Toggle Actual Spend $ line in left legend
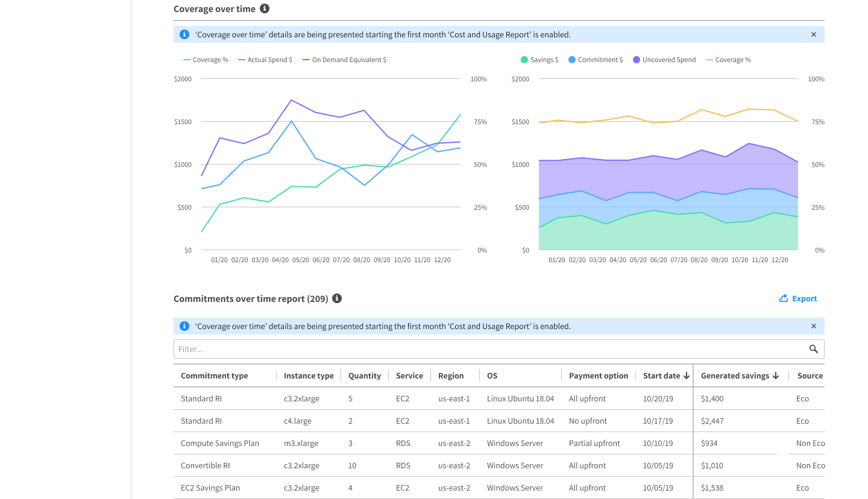The height and width of the screenshot is (499, 868). point(265,60)
